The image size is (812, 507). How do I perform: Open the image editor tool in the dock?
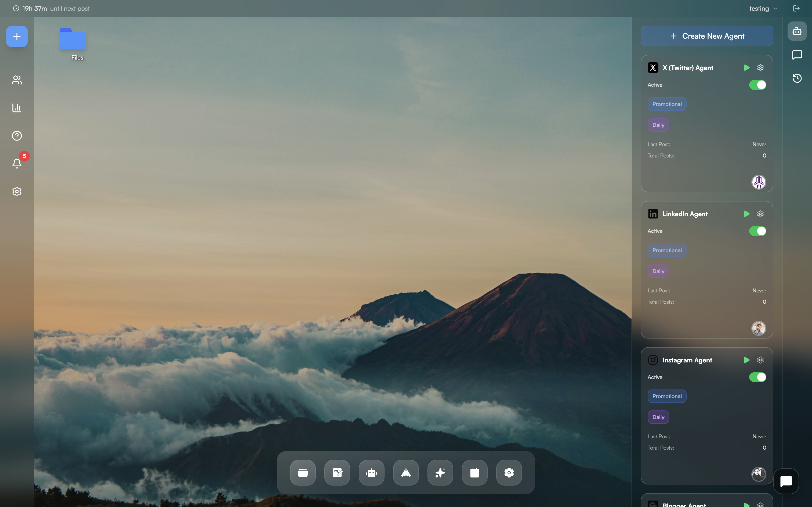pyautogui.click(x=337, y=472)
